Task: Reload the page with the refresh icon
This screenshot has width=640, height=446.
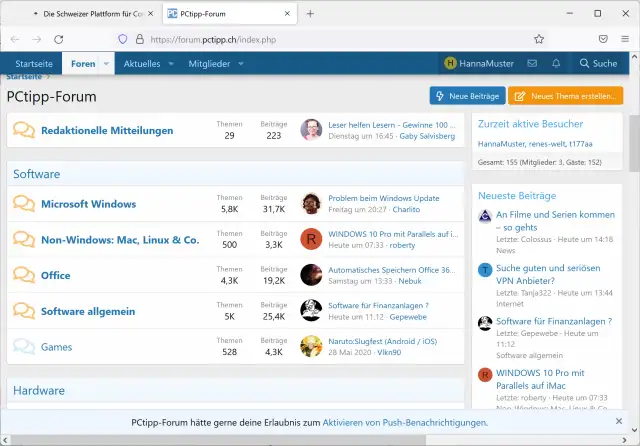Action: [59, 39]
